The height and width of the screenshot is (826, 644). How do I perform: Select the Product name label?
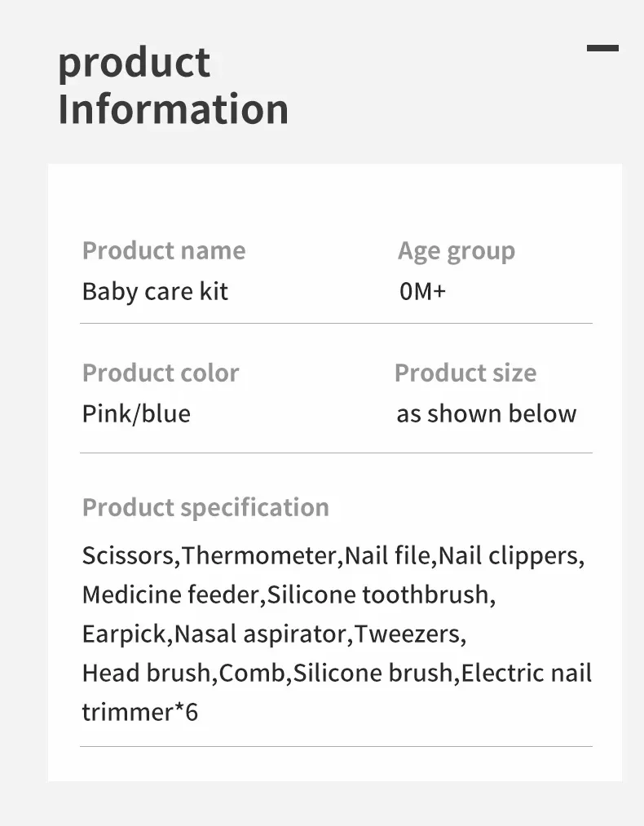point(163,250)
